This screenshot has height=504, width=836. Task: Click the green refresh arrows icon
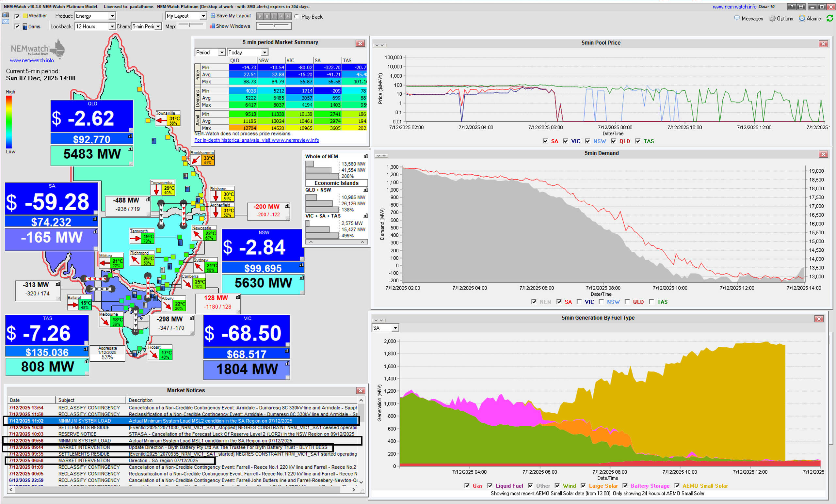(x=829, y=18)
